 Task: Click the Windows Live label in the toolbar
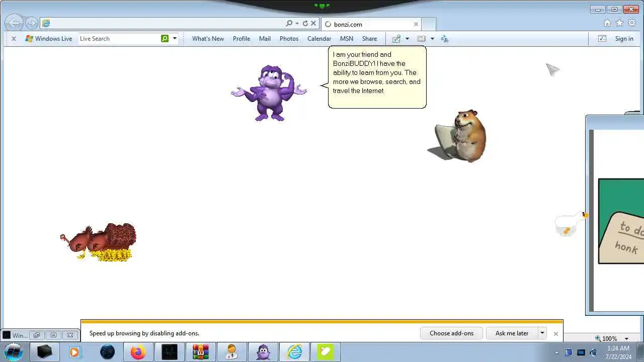click(53, 39)
